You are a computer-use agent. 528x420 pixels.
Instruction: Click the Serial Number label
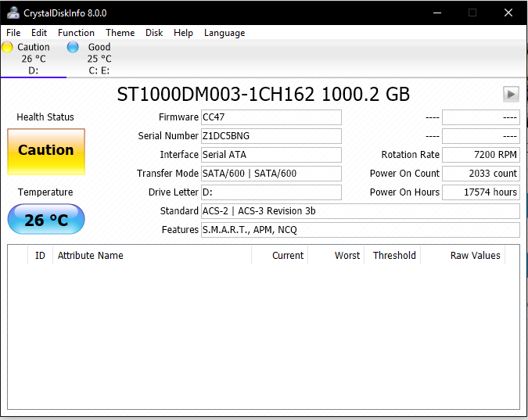point(168,136)
